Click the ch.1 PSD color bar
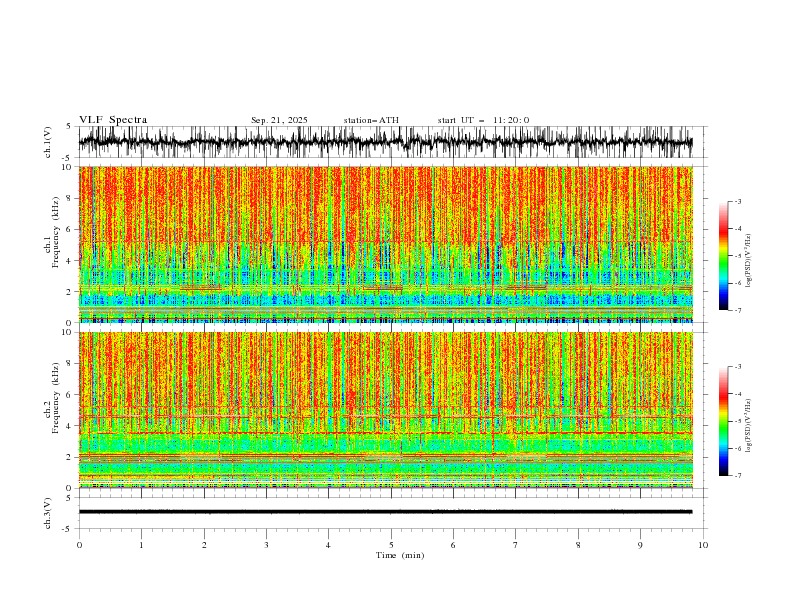792x612 pixels. [x=723, y=256]
